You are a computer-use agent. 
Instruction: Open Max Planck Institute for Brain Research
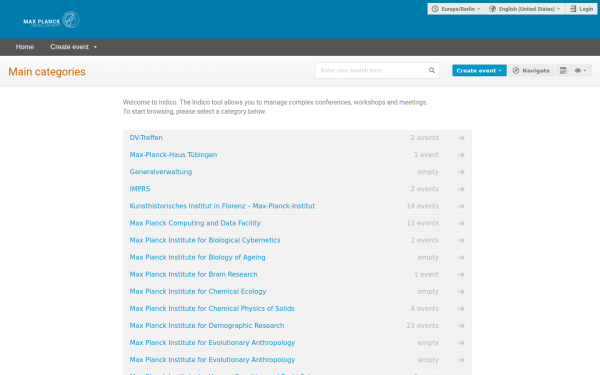(x=193, y=274)
